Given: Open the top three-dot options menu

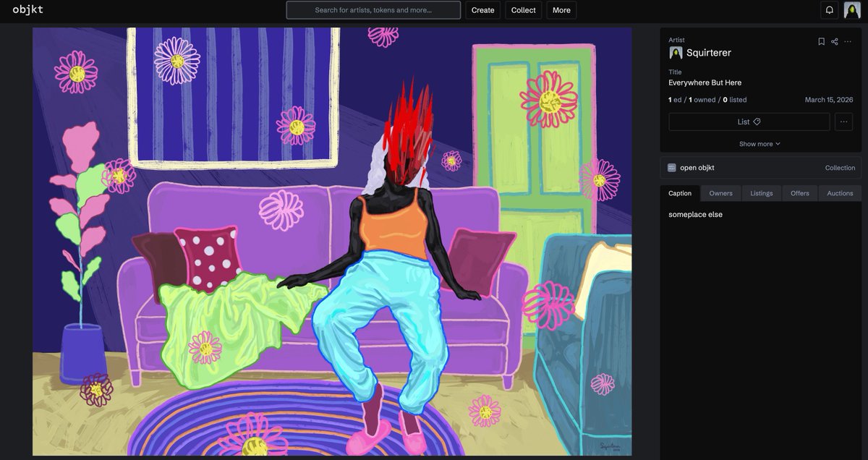Looking at the screenshot, I should click(848, 41).
